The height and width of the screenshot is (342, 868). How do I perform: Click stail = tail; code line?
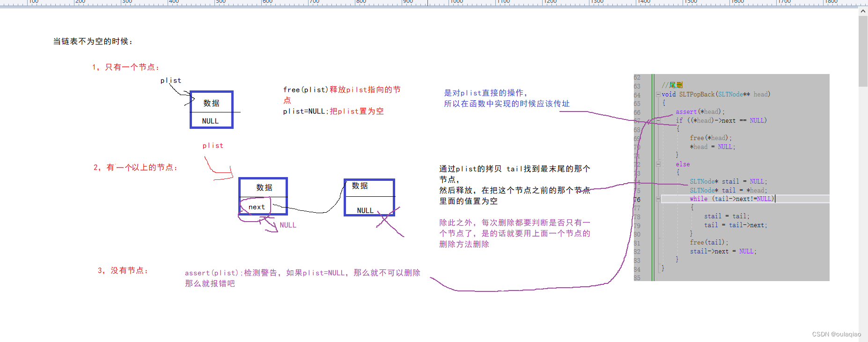pyautogui.click(x=727, y=216)
